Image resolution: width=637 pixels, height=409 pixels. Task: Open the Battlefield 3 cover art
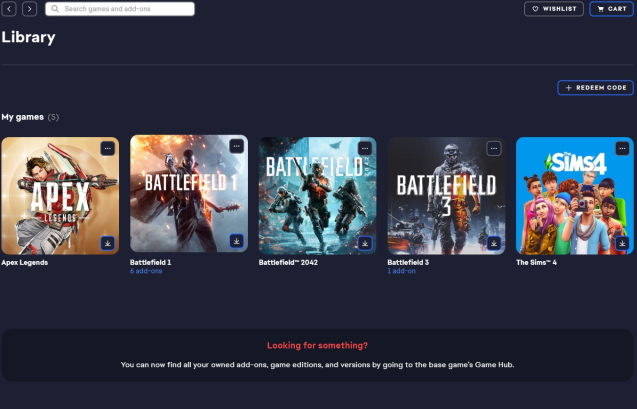(446, 196)
